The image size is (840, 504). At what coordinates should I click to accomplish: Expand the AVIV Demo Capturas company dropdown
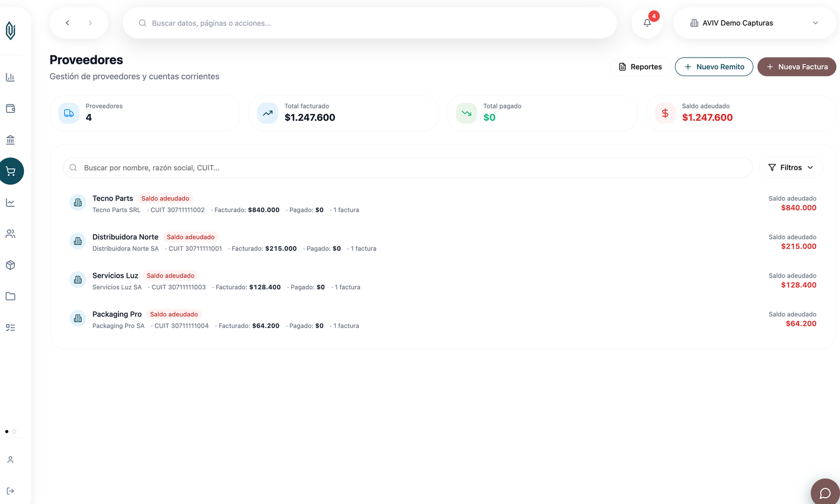pyautogui.click(x=754, y=23)
